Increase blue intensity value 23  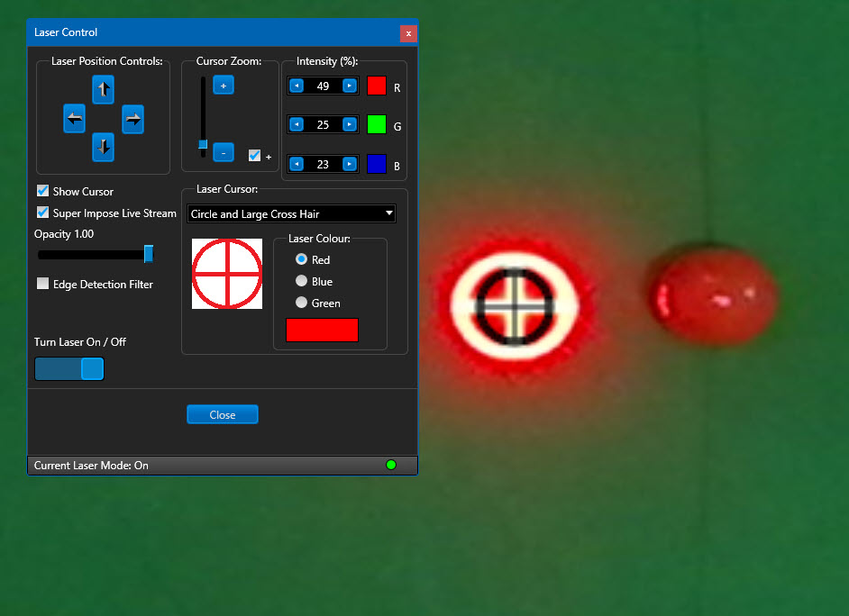coord(350,164)
